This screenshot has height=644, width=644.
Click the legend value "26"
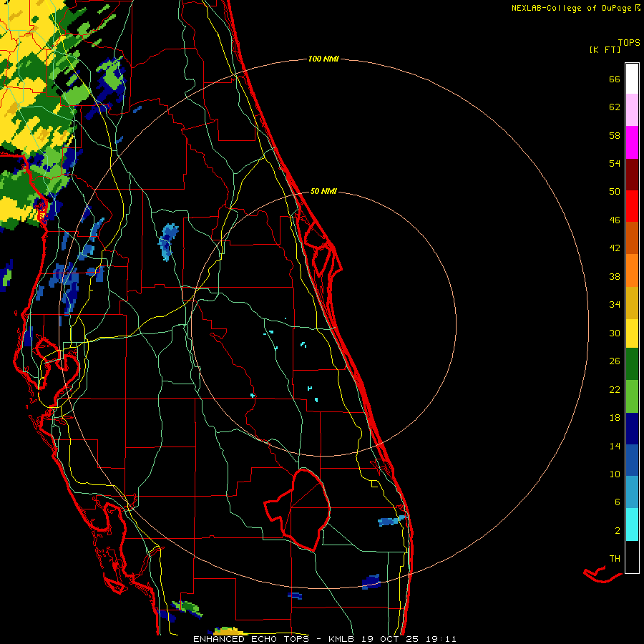pos(615,361)
